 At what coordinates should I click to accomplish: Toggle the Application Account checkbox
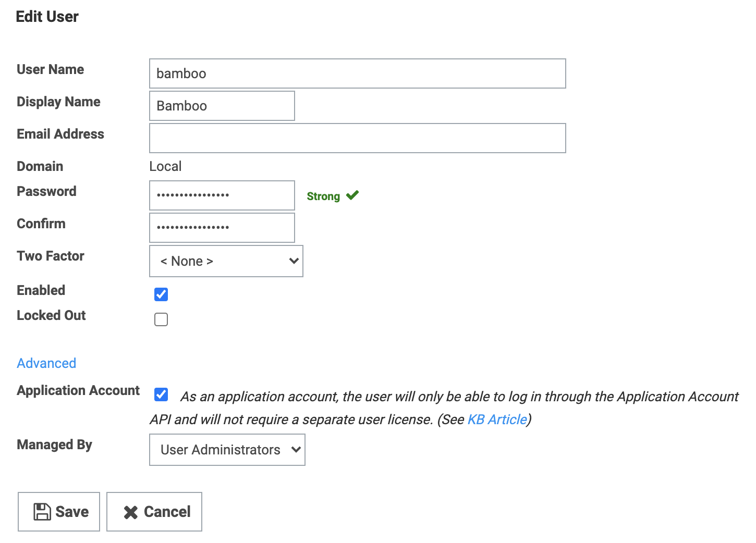pos(161,394)
